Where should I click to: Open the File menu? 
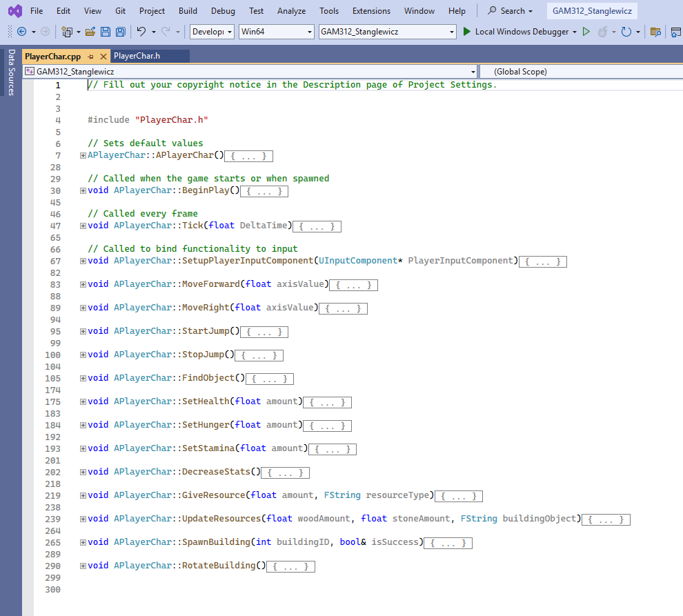coord(37,11)
